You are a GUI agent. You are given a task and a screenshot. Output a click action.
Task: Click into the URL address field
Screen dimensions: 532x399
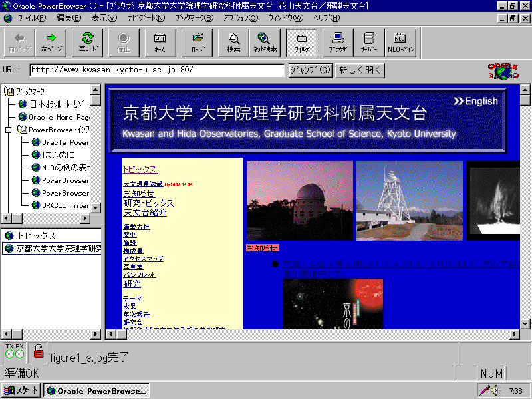click(x=157, y=70)
